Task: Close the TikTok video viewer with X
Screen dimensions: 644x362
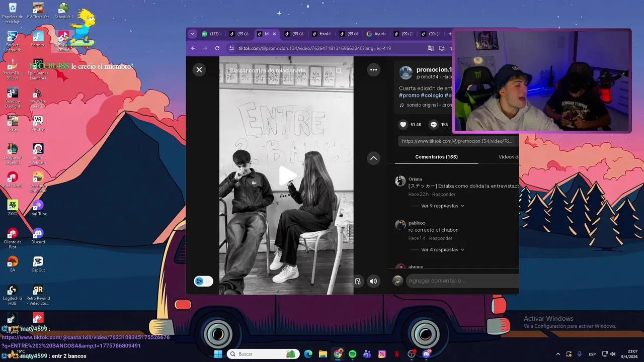Action: tap(199, 70)
